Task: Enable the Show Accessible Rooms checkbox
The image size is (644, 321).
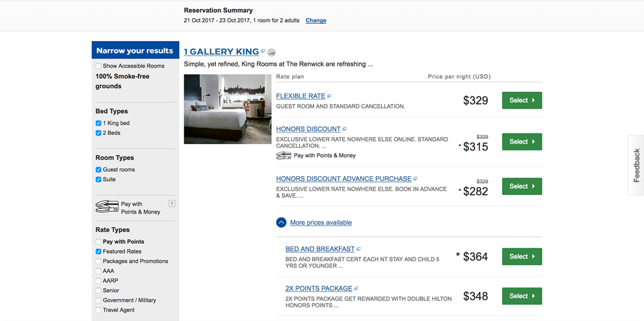Action: click(99, 66)
